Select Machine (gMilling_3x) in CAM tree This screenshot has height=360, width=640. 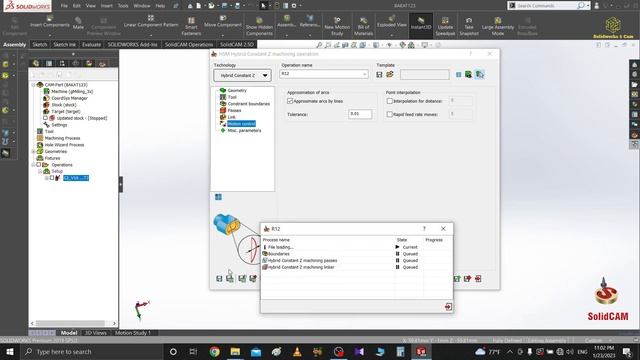[x=72, y=91]
